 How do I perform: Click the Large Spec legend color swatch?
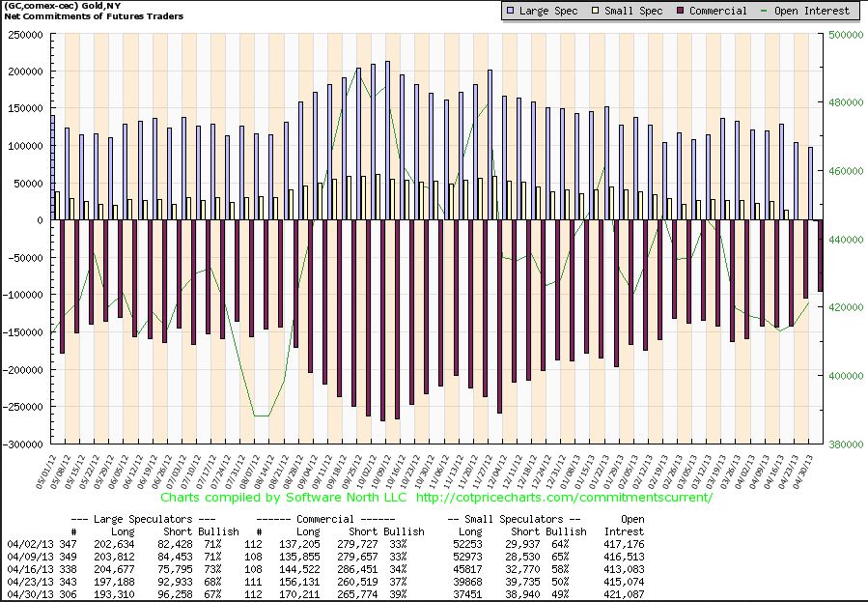pyautogui.click(x=511, y=11)
